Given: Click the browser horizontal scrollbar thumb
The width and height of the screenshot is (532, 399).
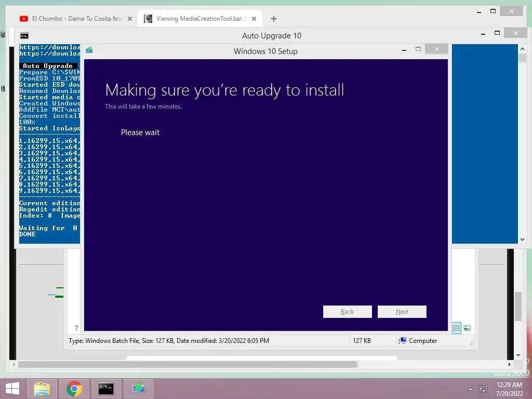Looking at the screenshot, I should point(188,364).
